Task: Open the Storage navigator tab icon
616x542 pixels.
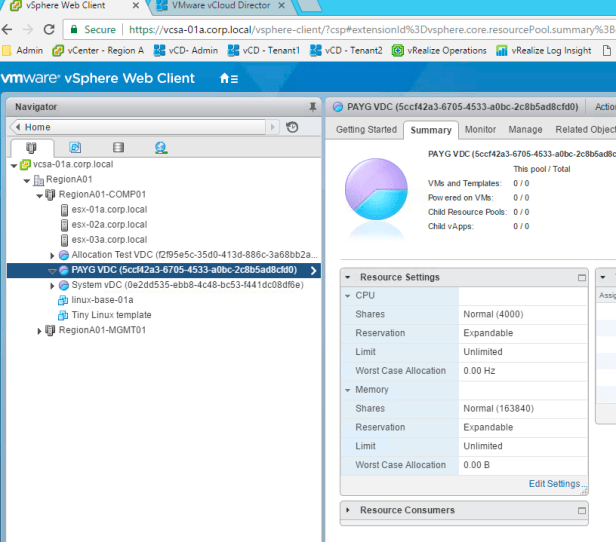Action: tap(118, 148)
